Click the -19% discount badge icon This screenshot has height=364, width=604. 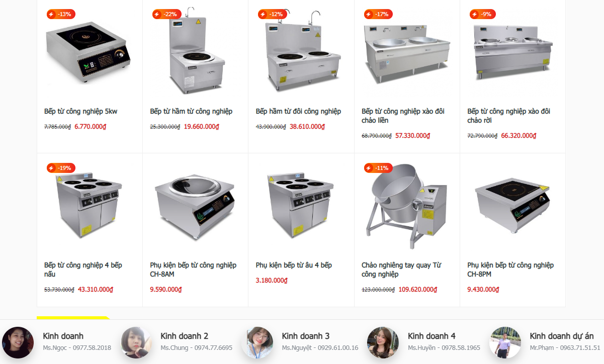[x=60, y=167]
